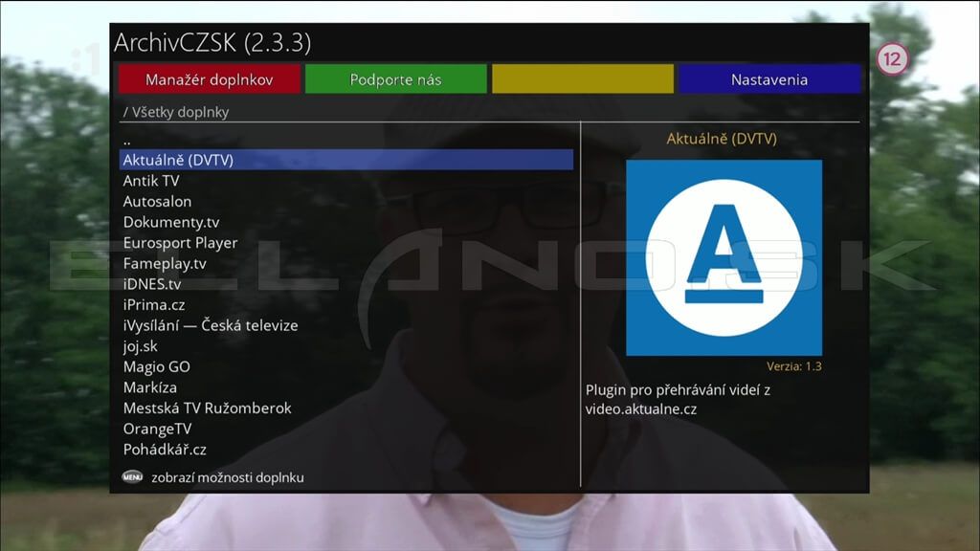
Task: Click the empty yellow button
Action: [582, 79]
